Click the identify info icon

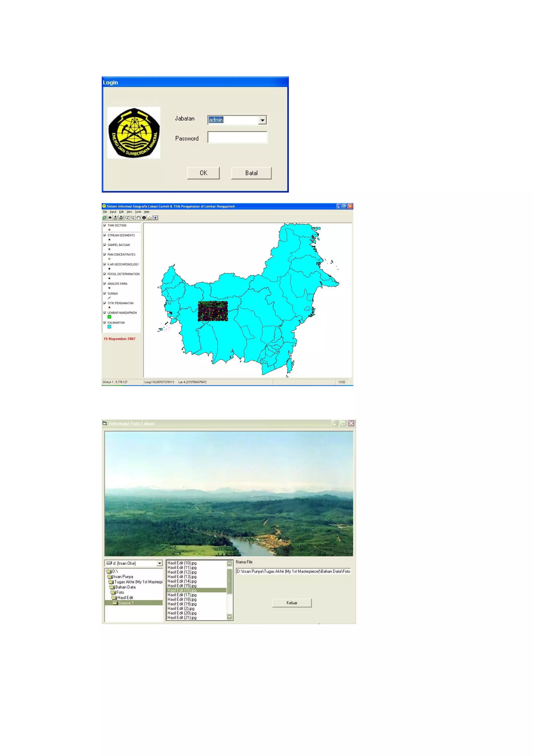click(x=144, y=218)
